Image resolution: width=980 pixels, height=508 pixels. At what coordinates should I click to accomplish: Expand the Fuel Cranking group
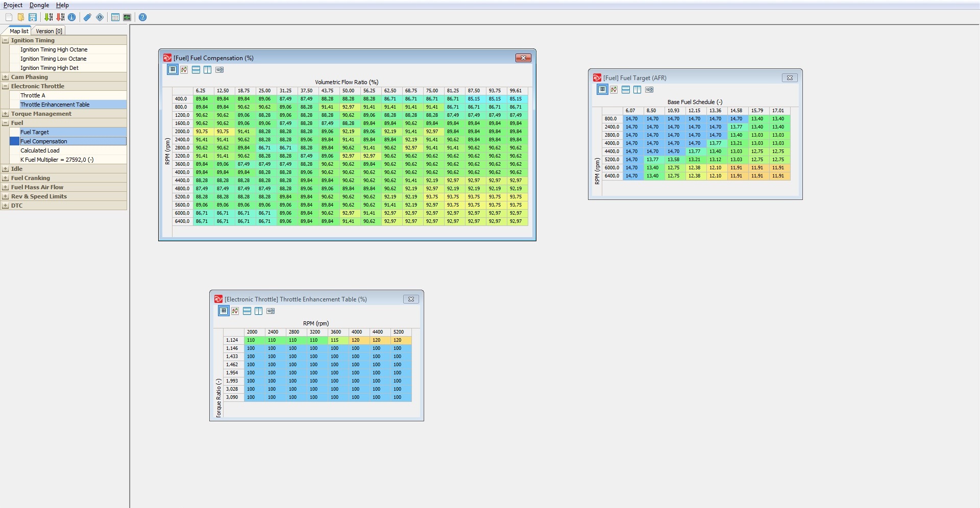pos(5,178)
